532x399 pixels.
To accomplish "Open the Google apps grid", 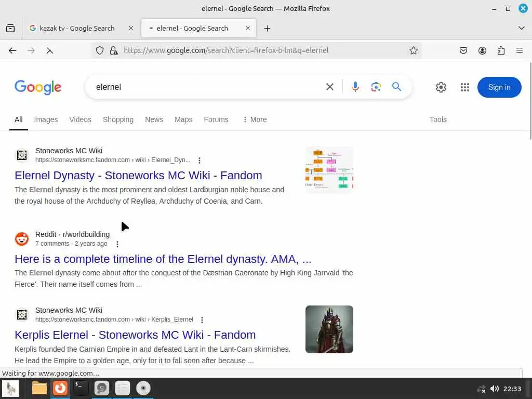I will click(465, 87).
